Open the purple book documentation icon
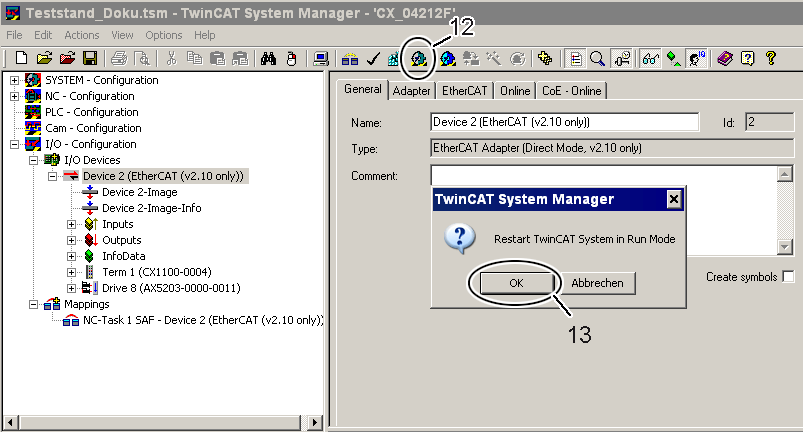This screenshot has height=432, width=803. (x=725, y=58)
